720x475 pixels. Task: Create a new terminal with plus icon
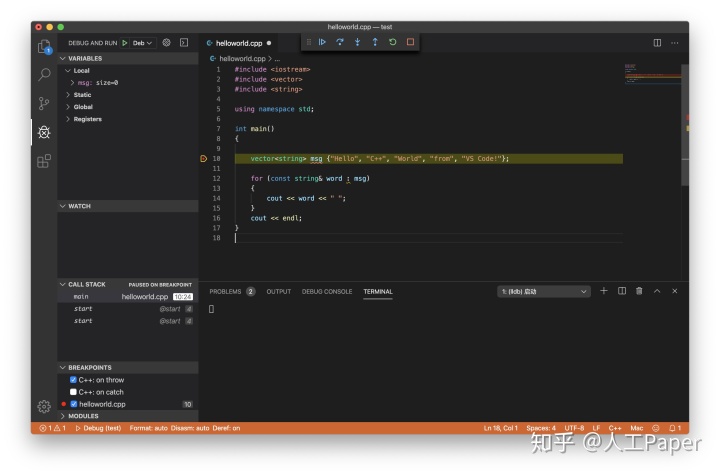pyautogui.click(x=604, y=291)
